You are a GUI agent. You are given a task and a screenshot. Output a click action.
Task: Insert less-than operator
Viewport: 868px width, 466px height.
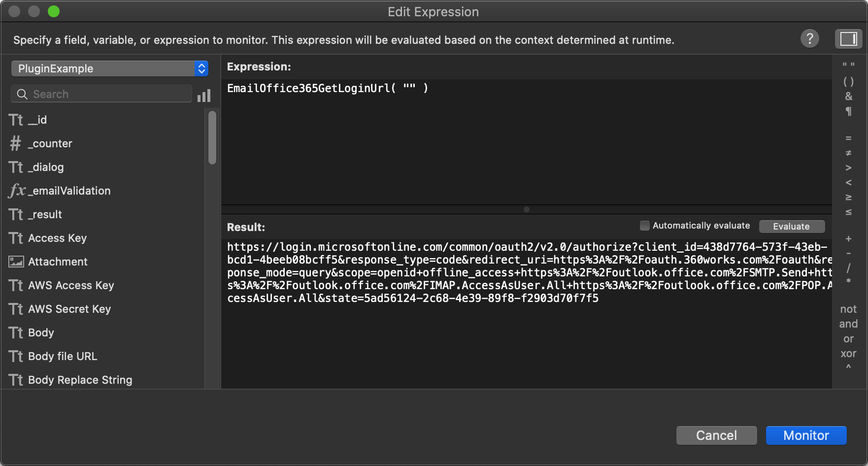click(x=848, y=183)
